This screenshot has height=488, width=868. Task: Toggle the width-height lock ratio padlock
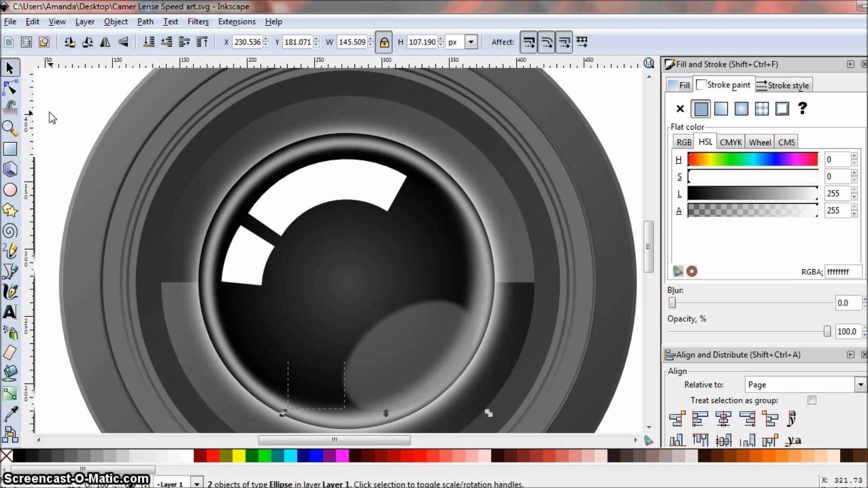384,42
